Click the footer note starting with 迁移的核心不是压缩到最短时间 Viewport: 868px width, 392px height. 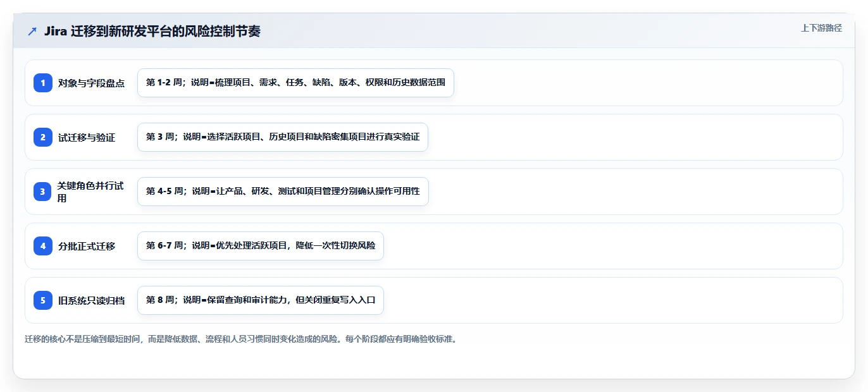click(240, 339)
